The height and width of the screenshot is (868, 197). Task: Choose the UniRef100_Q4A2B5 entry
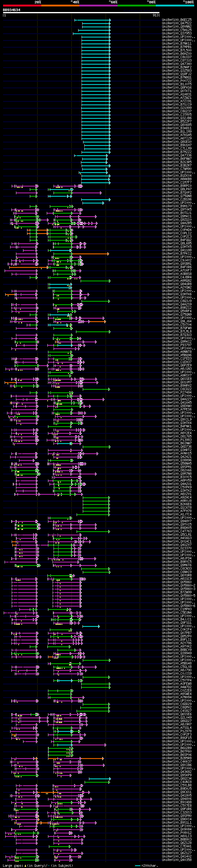click(x=177, y=223)
